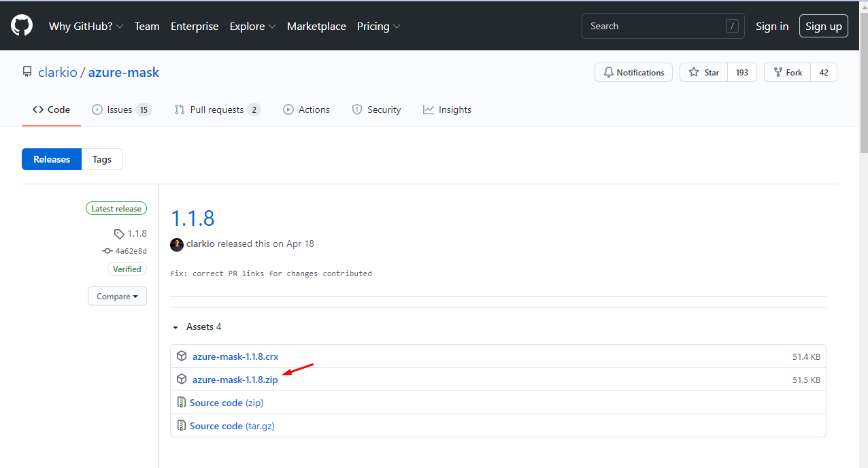Select the Releases toggle button

click(x=52, y=159)
